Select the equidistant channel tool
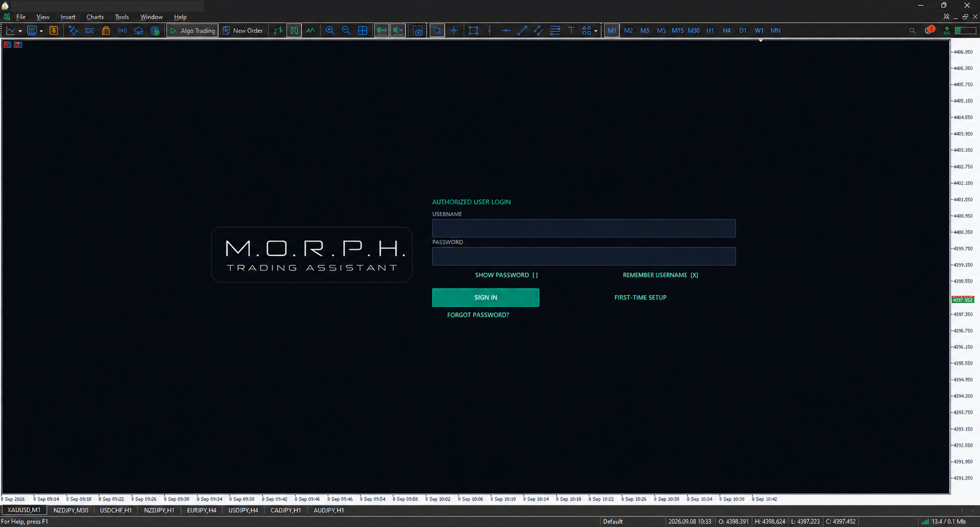The width and height of the screenshot is (980, 527). coord(538,30)
